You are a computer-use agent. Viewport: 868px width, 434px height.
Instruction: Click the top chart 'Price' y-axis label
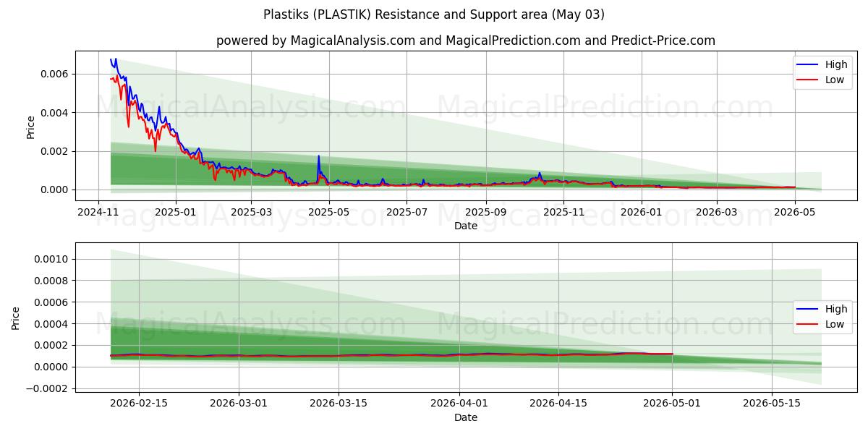point(30,127)
